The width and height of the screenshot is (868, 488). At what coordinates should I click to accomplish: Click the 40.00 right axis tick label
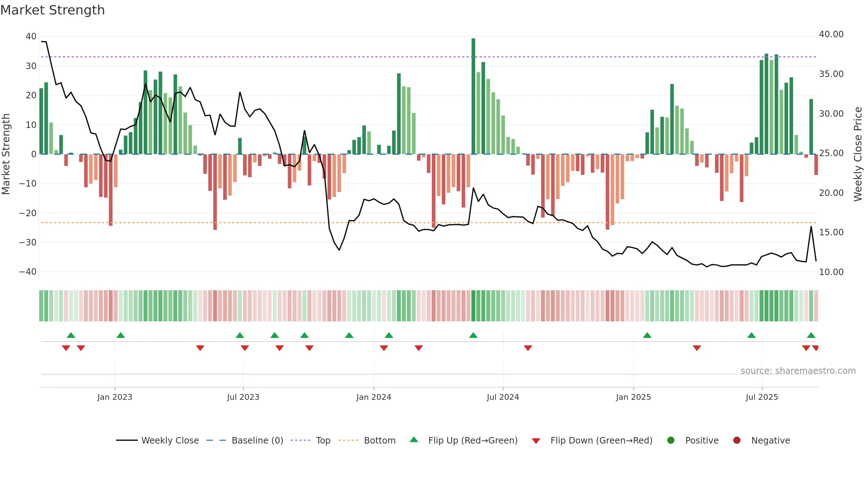831,34
